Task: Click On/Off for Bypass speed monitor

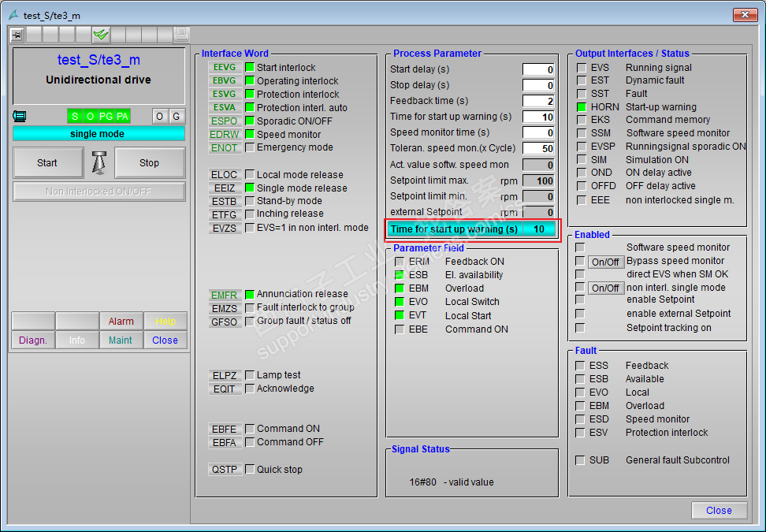Action: coord(606,262)
